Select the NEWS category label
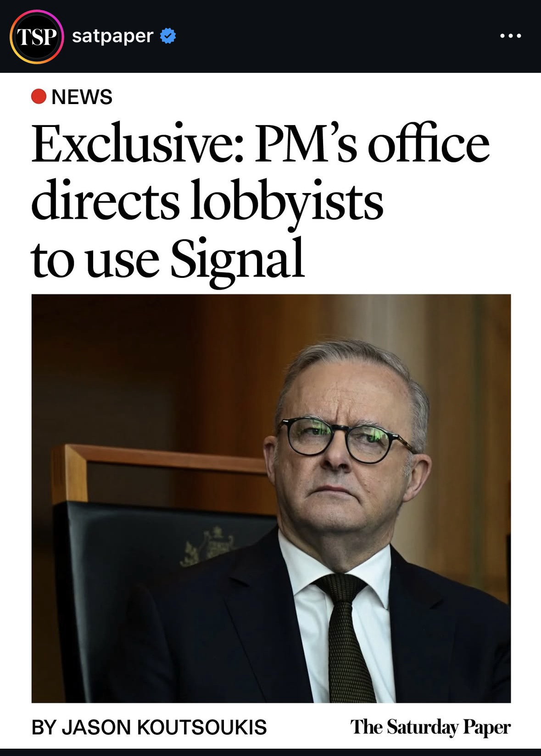Viewport: 541px width, 756px height. click(x=82, y=97)
